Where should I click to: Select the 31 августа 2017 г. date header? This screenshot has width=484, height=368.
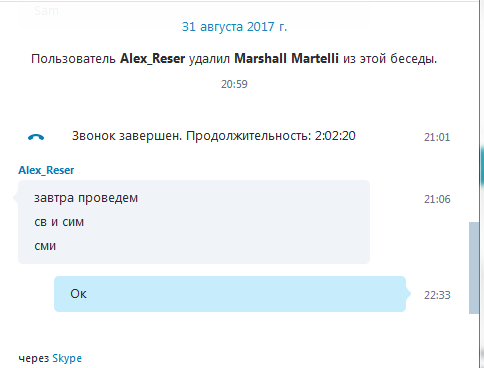point(234,27)
